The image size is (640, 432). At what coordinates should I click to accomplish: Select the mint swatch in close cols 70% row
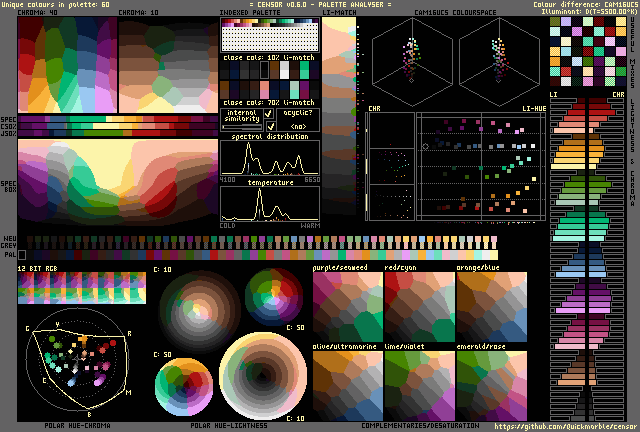(294, 89)
